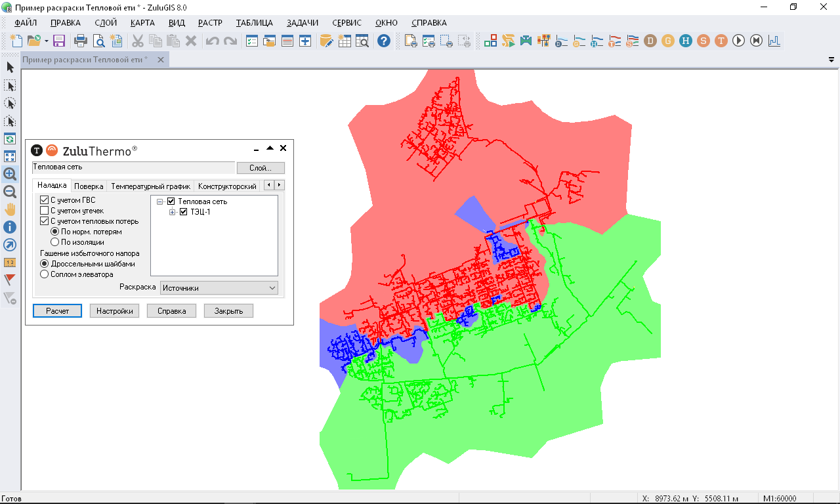Viewport: 840px width, 504px height.
Task: Expand the ТЭЦ-1 tree node
Action: click(x=173, y=212)
